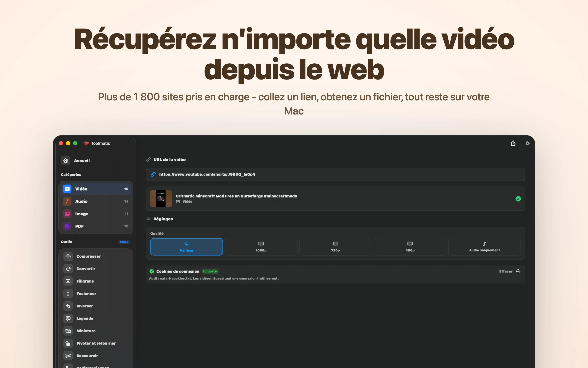Click the orange Audio note icon

click(67, 201)
